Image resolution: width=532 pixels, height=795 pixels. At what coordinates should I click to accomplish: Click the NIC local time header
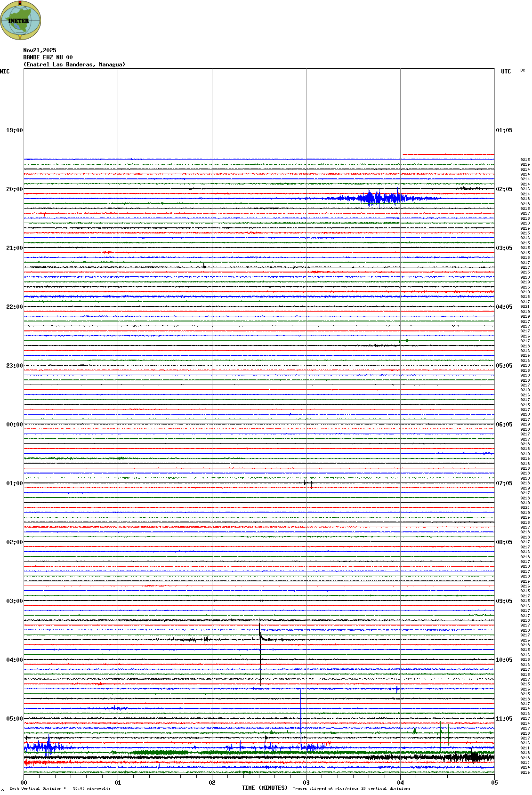[x=5, y=72]
